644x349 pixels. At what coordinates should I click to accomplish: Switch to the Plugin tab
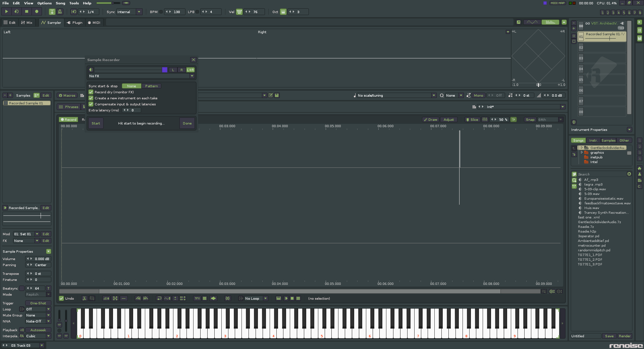tap(74, 22)
